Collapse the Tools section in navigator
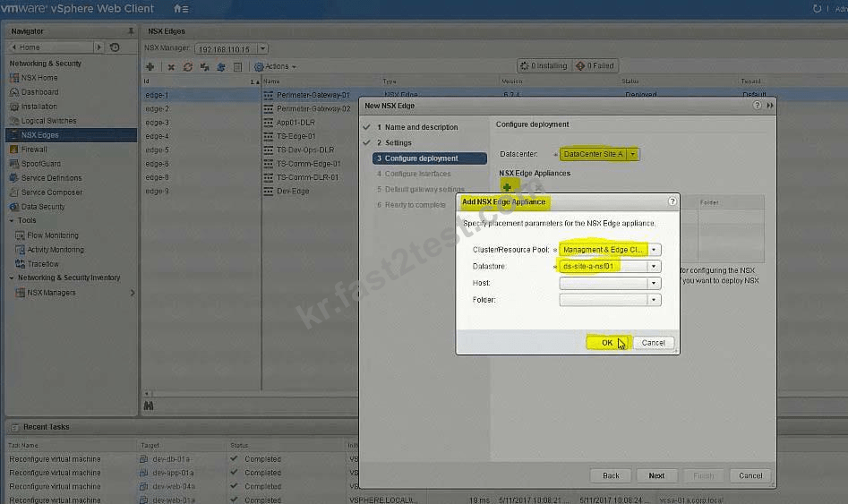 point(12,220)
